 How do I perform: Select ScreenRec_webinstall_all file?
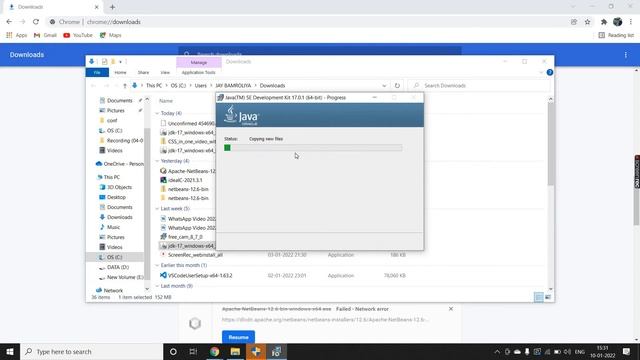(191, 255)
